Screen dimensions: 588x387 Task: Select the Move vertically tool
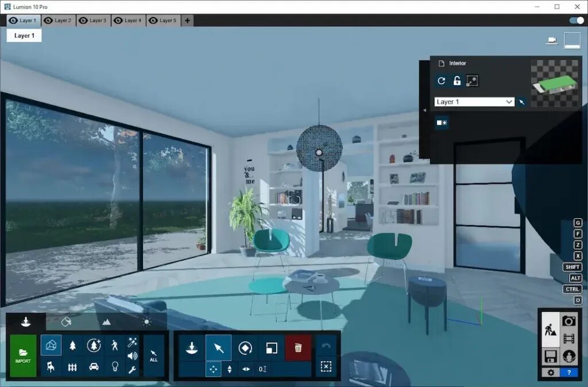point(230,369)
